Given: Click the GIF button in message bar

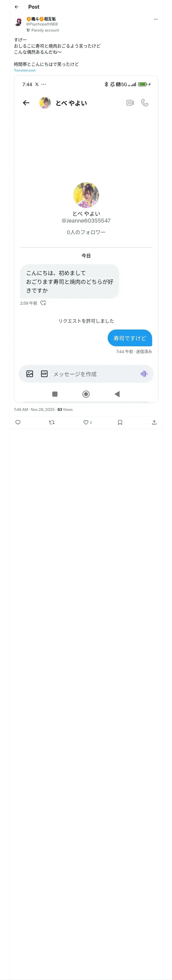Looking at the screenshot, I should (44, 374).
